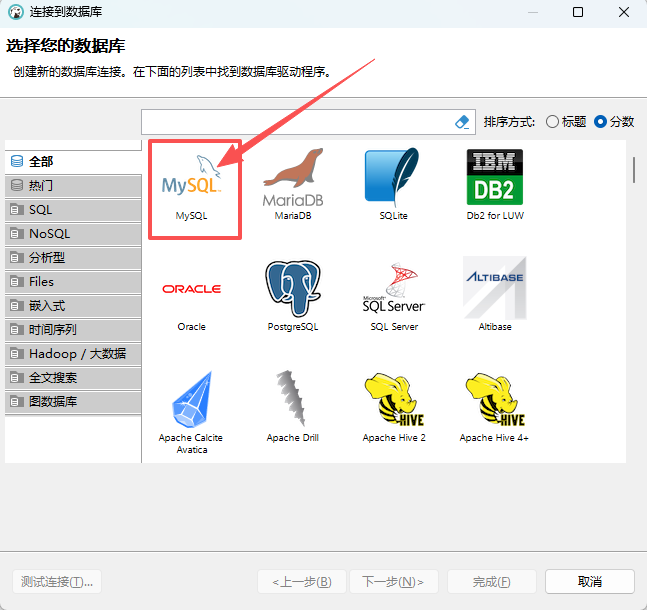Pick the Altibase driver icon
Viewport: 647px width, 610px height.
pyautogui.click(x=495, y=288)
